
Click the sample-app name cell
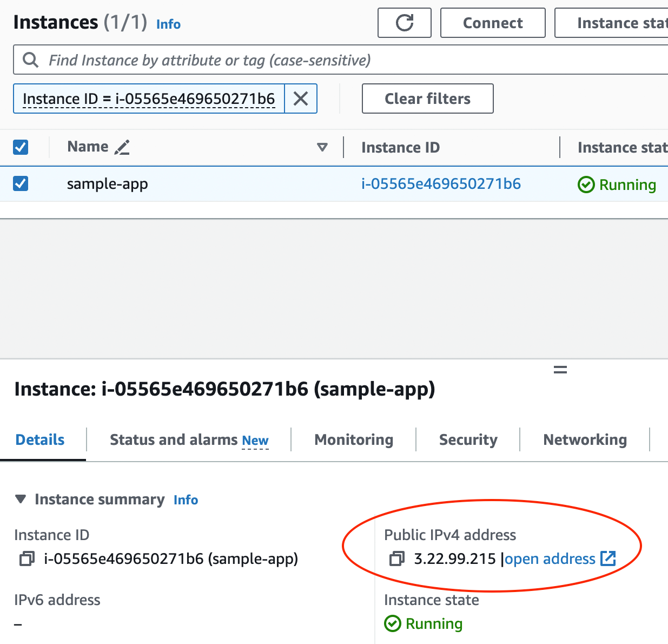coord(108,184)
